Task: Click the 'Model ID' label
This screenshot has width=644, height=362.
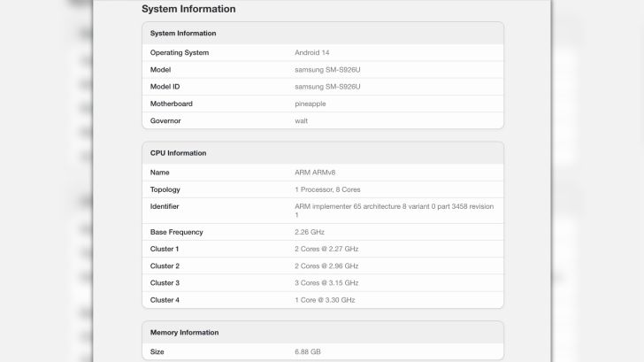Action: pyautogui.click(x=165, y=87)
